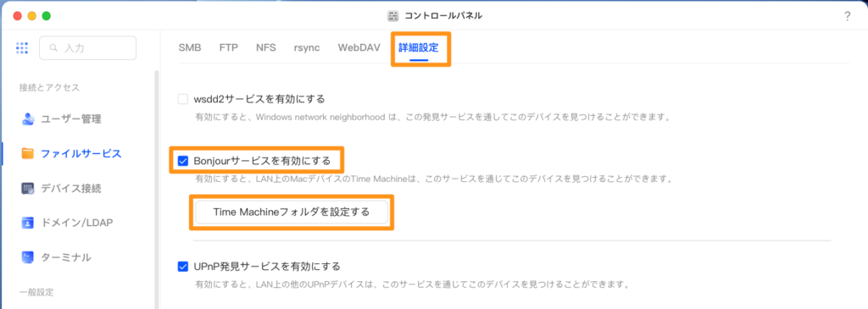Enable the wsdd2 service checkbox
Image resolution: width=868 pixels, height=309 pixels.
click(183, 100)
